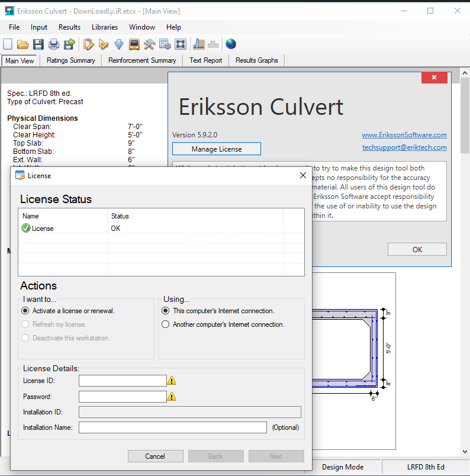
Task: Click the Manage License button
Action: point(217,149)
